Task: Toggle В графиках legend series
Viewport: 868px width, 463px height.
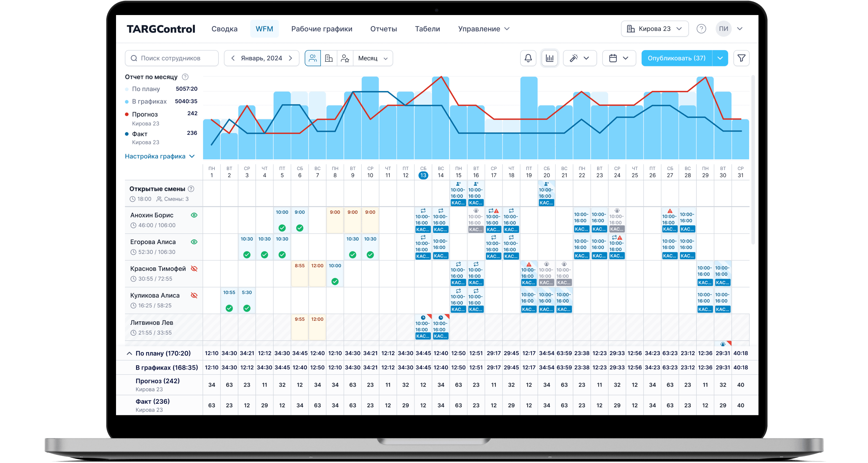Action: click(146, 101)
